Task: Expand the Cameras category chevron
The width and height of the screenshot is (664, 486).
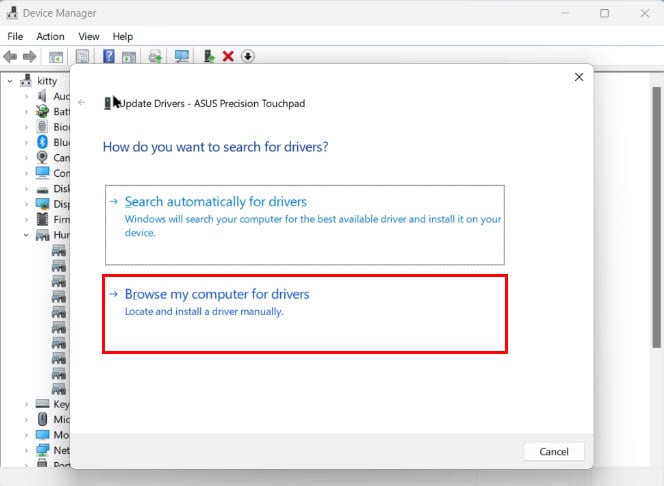Action: [x=26, y=158]
